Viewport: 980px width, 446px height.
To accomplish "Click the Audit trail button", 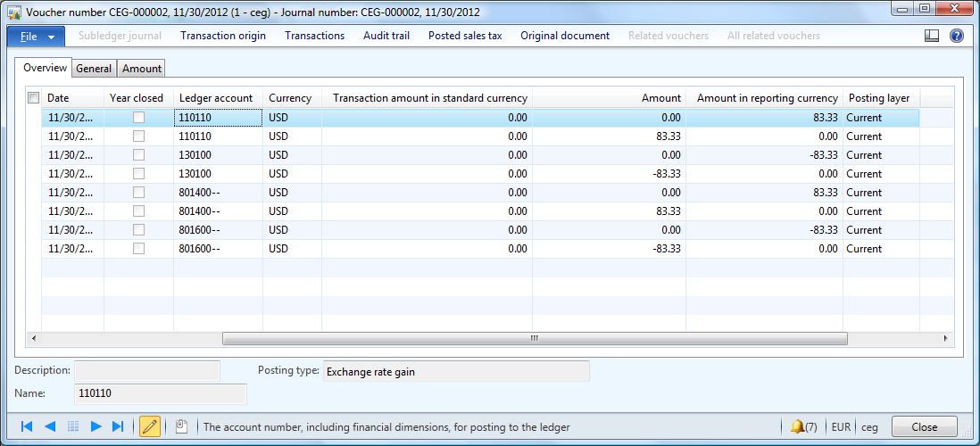I will [x=386, y=36].
